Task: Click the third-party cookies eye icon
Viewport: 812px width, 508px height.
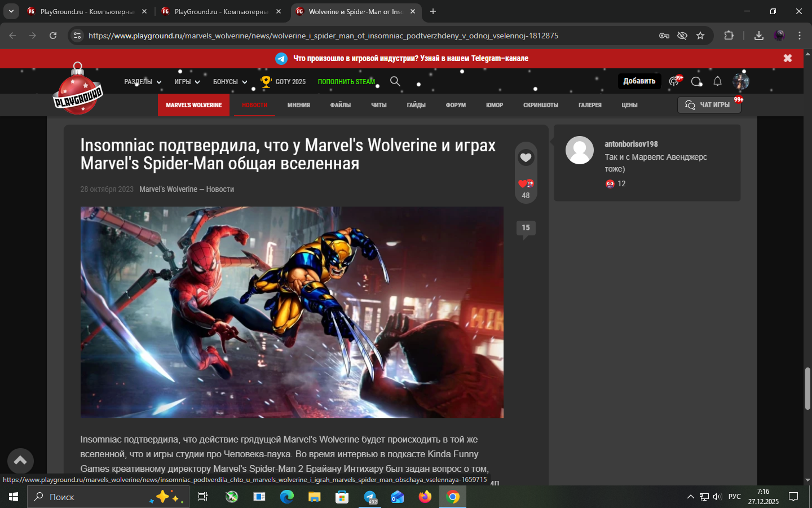Action: point(682,36)
